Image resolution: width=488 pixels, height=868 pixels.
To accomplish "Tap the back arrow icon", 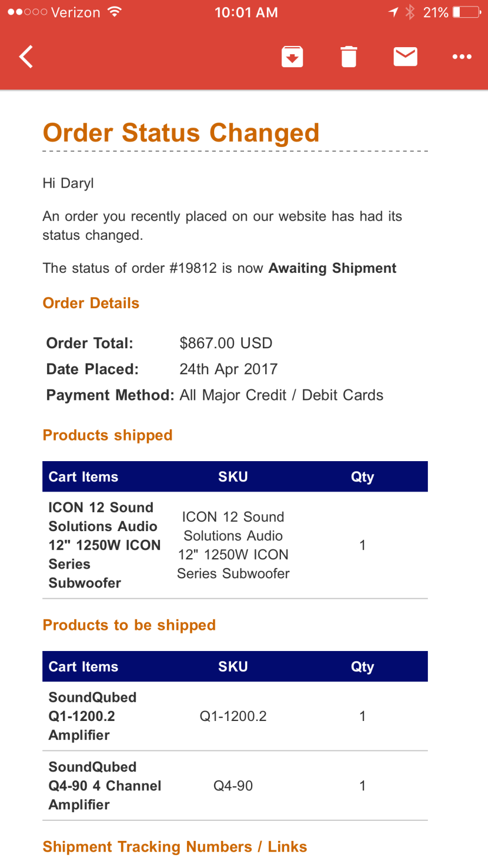I will [26, 56].
